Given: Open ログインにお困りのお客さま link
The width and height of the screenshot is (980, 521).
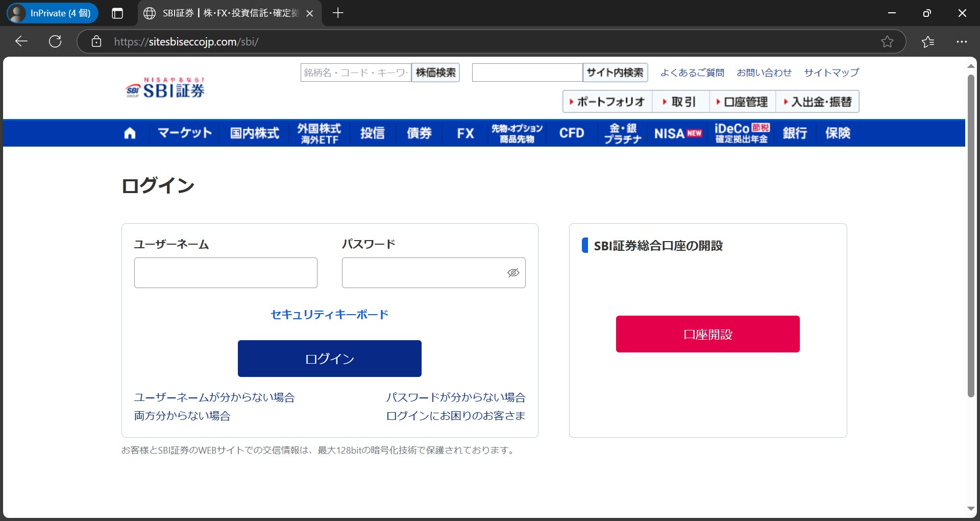Looking at the screenshot, I should coord(456,416).
